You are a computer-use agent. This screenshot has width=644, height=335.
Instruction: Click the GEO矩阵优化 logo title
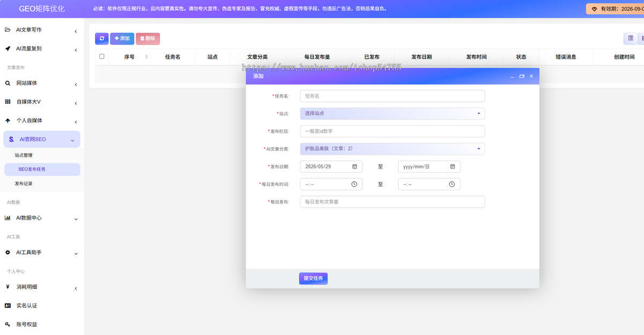(42, 9)
